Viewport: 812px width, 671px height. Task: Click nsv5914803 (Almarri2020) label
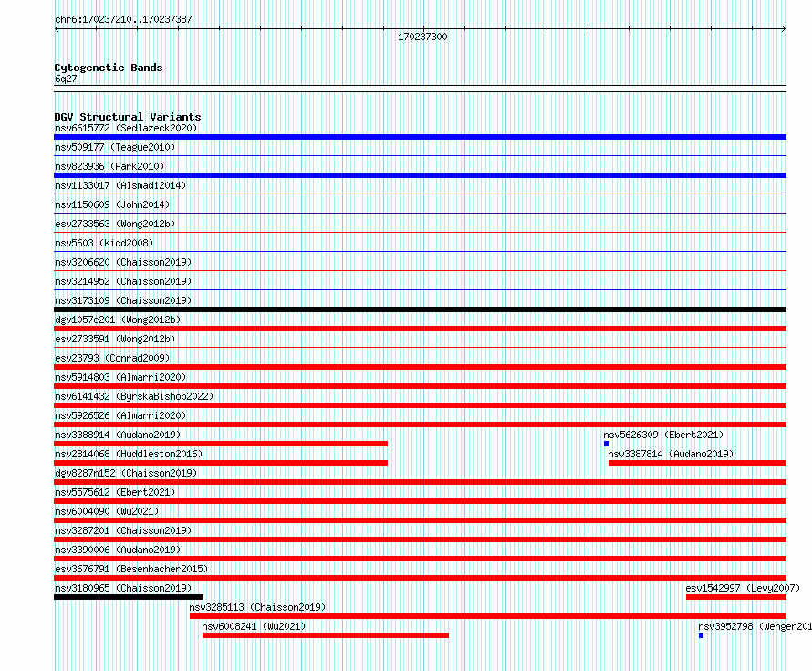click(x=120, y=377)
